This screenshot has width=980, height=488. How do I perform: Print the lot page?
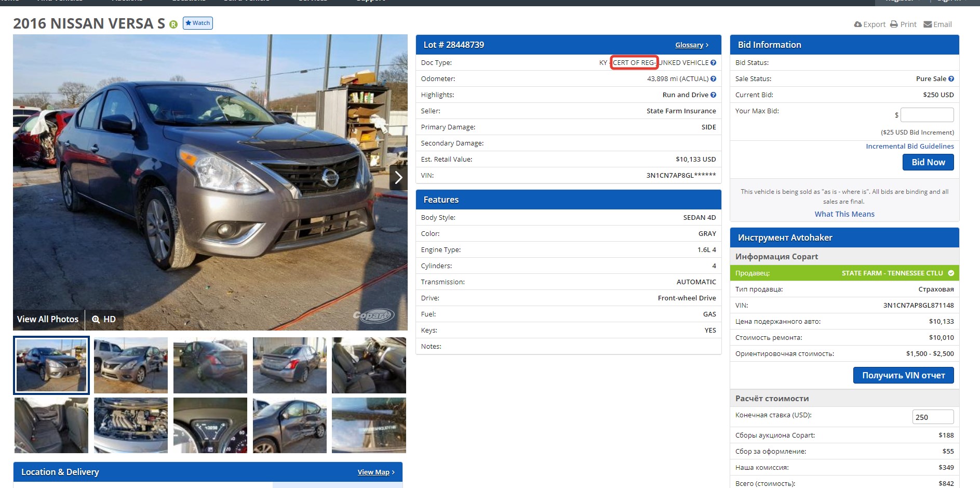click(x=903, y=24)
